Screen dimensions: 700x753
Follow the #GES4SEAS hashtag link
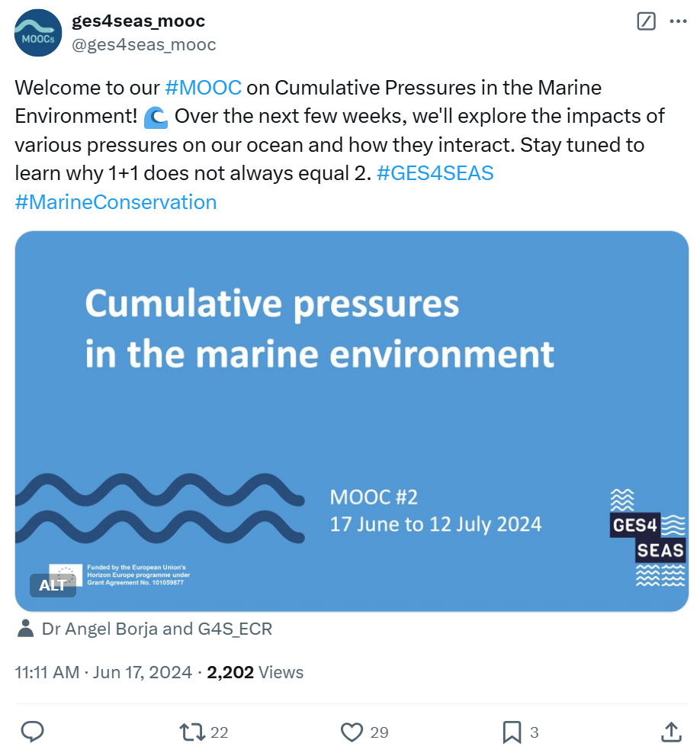tap(435, 173)
